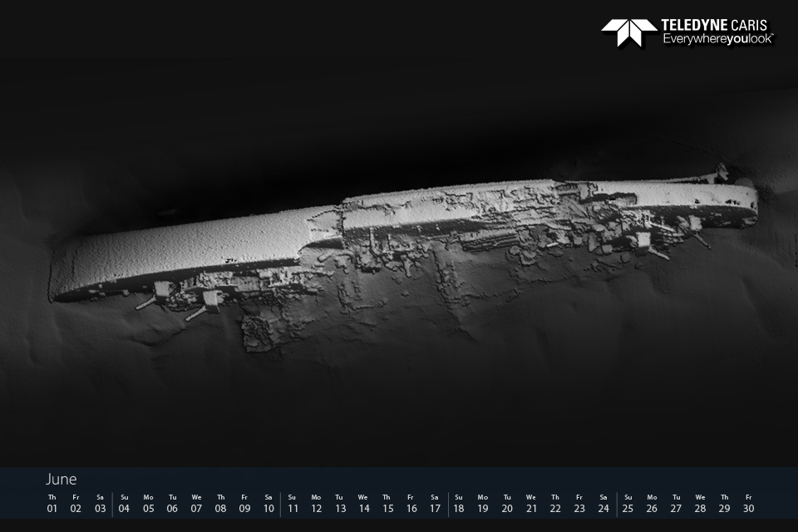Choose Wednesday 14 calendar date
Viewport: 798px width, 532px height.
(363, 503)
